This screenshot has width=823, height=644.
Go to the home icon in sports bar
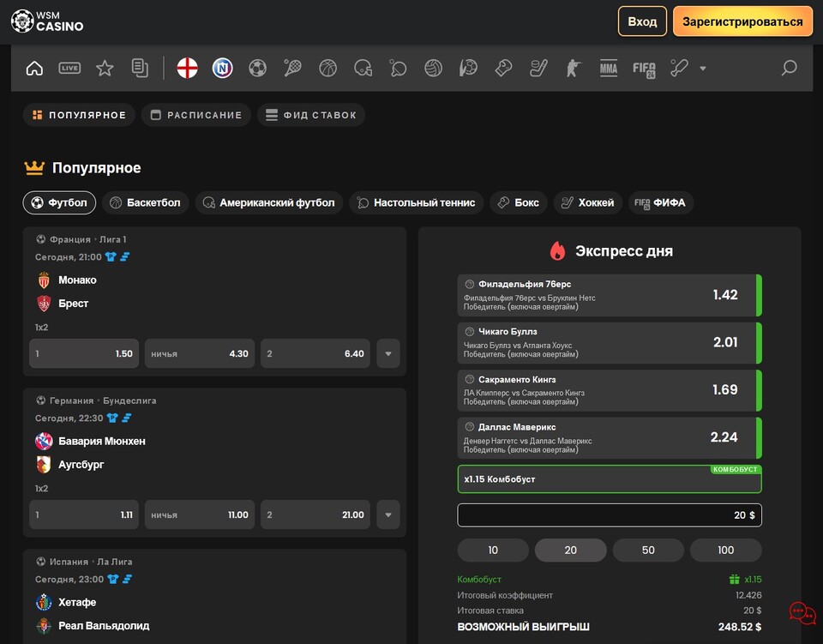coord(34,69)
